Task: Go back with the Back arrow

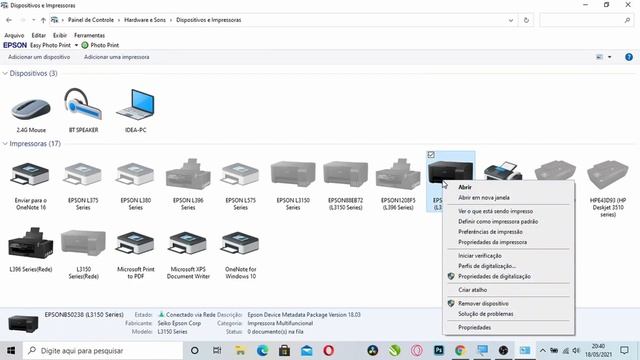Action: point(9,20)
